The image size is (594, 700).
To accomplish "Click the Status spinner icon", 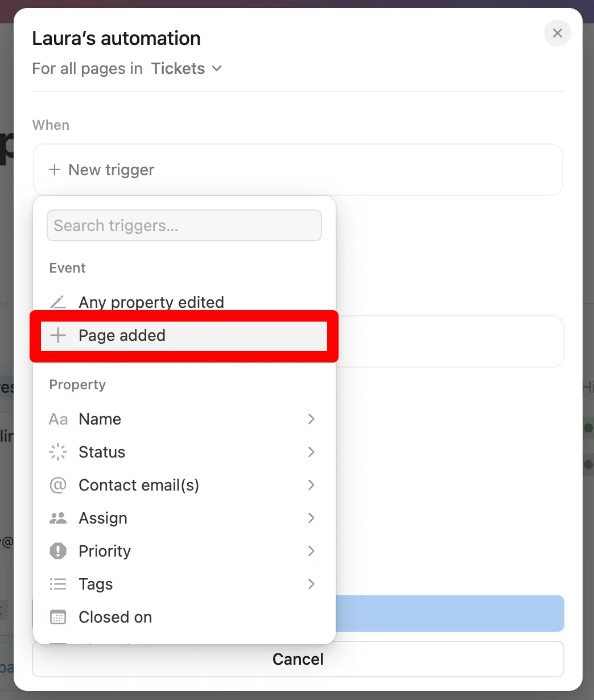I will pyautogui.click(x=58, y=452).
